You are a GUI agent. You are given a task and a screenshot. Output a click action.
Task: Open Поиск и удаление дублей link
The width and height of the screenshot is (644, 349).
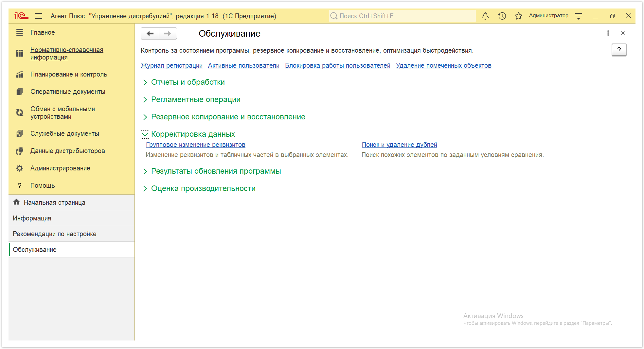coord(400,145)
